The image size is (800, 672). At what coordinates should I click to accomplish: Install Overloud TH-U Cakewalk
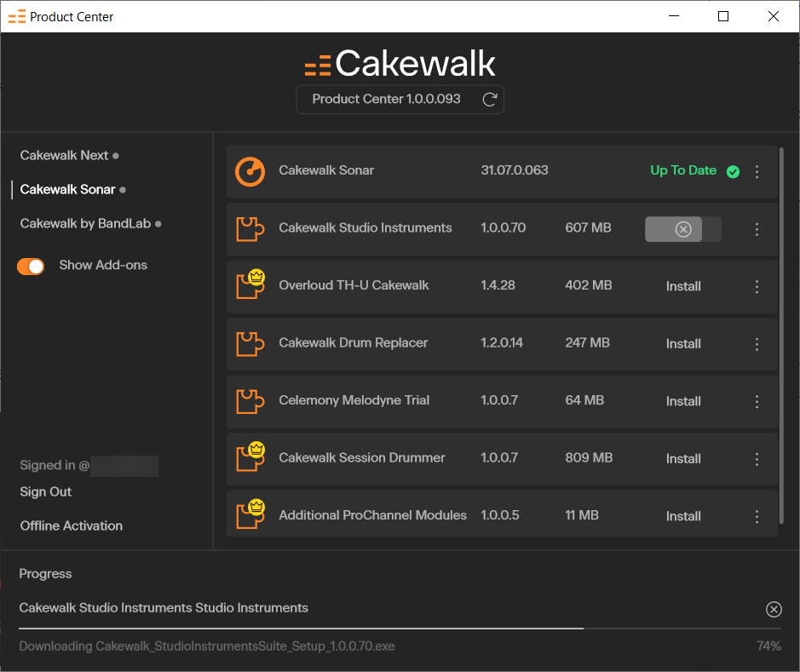tap(683, 286)
